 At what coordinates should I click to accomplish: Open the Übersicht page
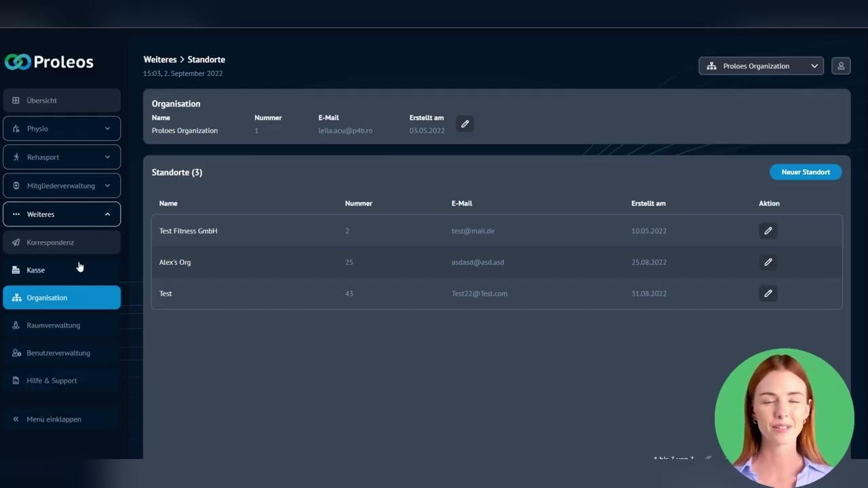click(x=62, y=100)
